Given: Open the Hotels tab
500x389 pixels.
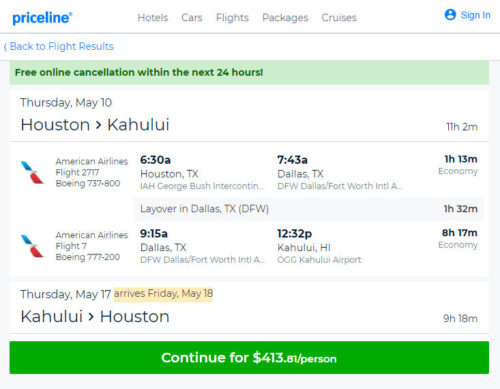Looking at the screenshot, I should pos(153,18).
